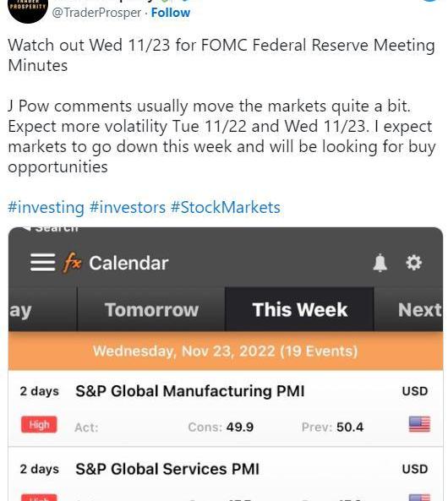Click the orange fx logo
Viewport: 448px width, 501px height.
[72, 263]
